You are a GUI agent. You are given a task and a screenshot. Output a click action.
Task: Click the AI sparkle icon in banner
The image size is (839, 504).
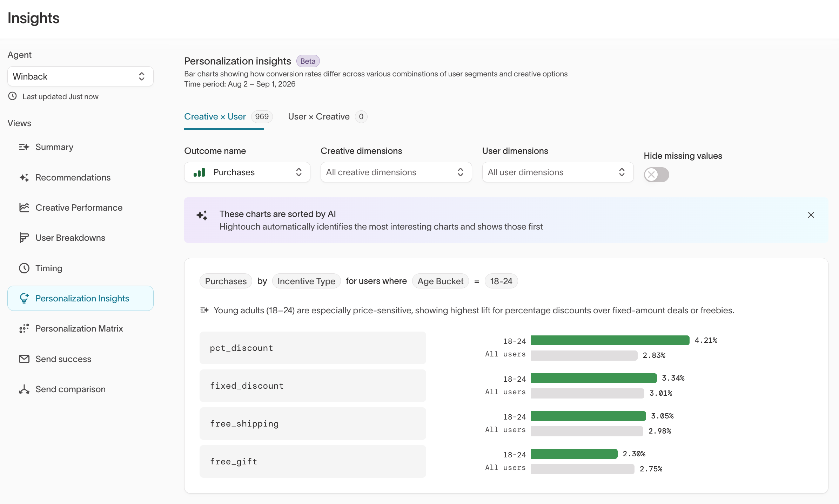(202, 215)
